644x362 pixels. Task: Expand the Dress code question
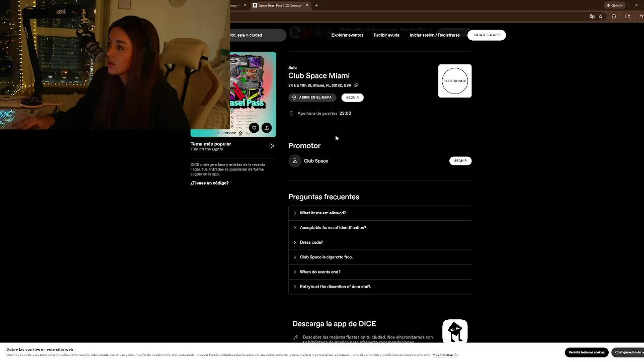click(x=380, y=242)
